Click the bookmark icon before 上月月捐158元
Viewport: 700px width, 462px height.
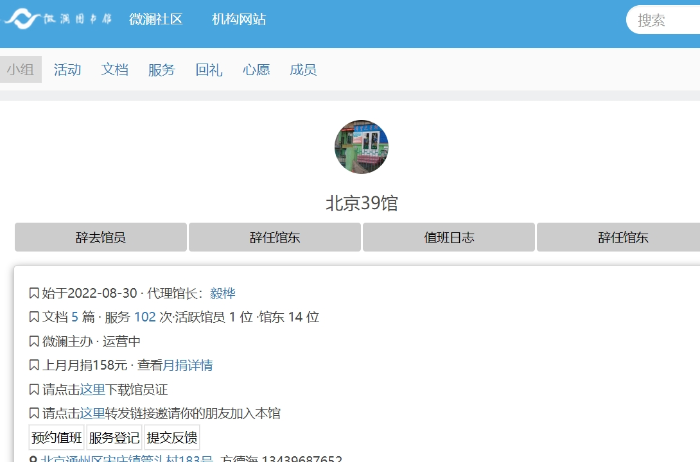point(34,365)
